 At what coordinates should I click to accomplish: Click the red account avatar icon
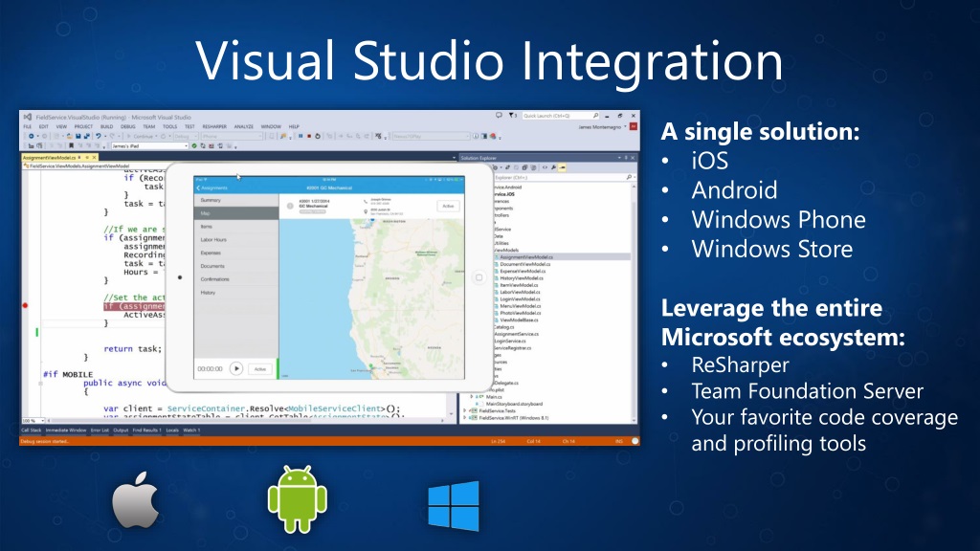[634, 127]
